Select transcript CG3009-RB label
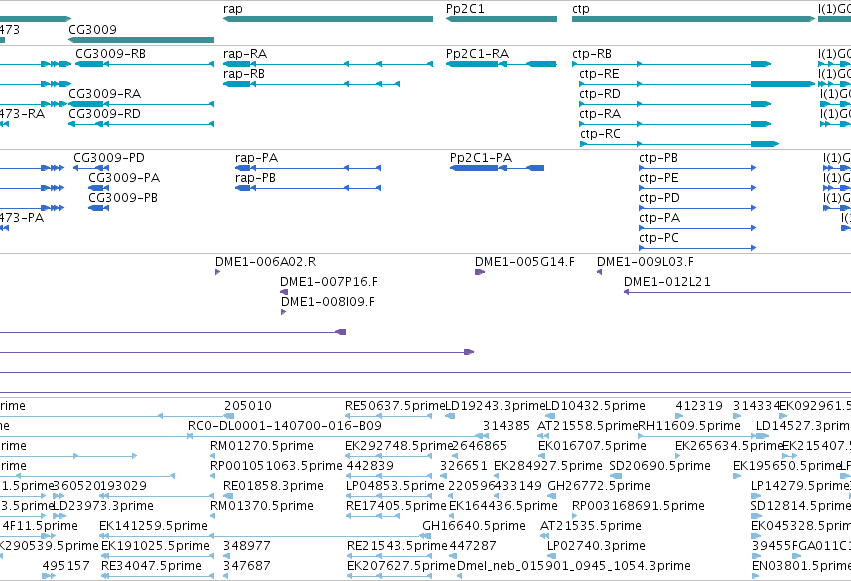This screenshot has height=581, width=851. pyautogui.click(x=110, y=54)
